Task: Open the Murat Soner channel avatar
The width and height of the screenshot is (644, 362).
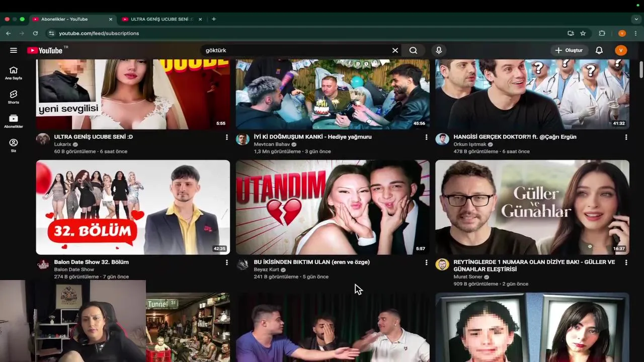Action: pyautogui.click(x=442, y=264)
